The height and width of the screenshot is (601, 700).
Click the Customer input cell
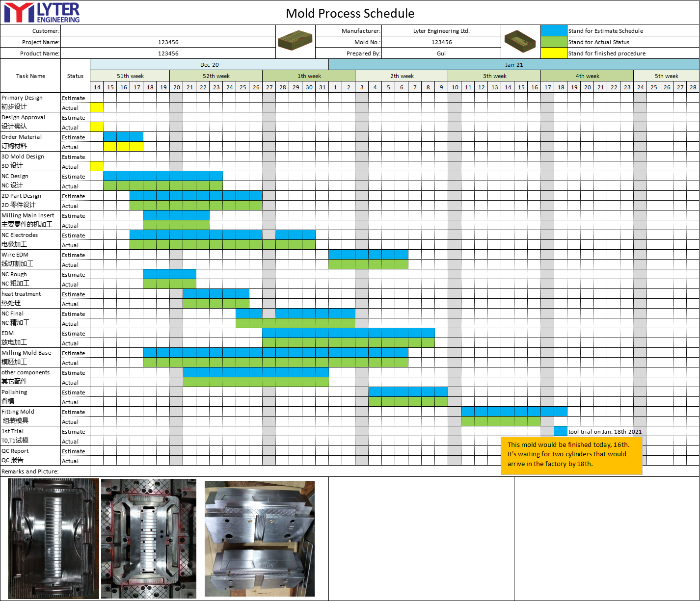point(168,30)
